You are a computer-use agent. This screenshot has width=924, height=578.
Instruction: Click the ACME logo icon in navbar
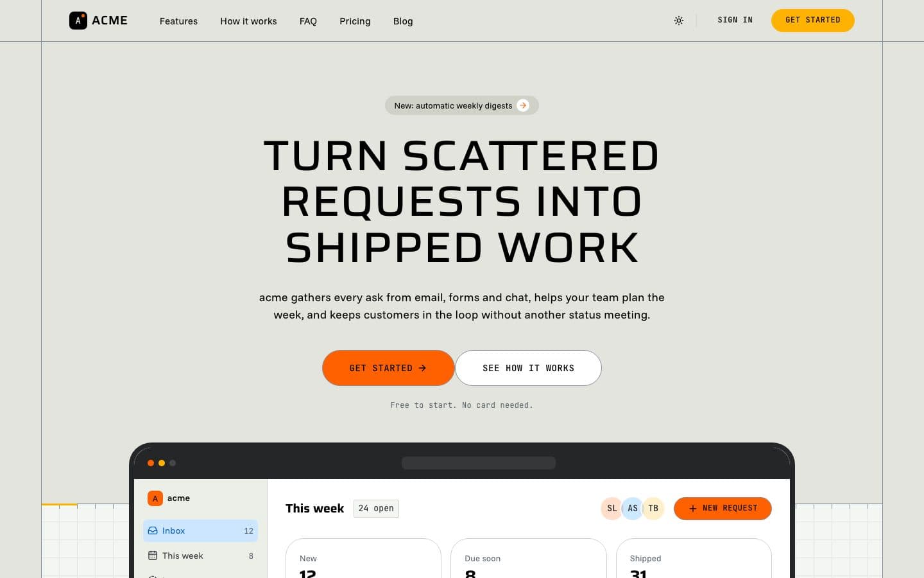[x=78, y=21]
